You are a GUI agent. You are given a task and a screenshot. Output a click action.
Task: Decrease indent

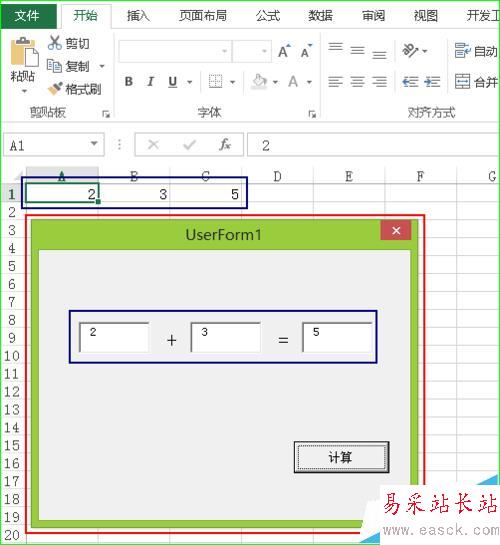(410, 82)
